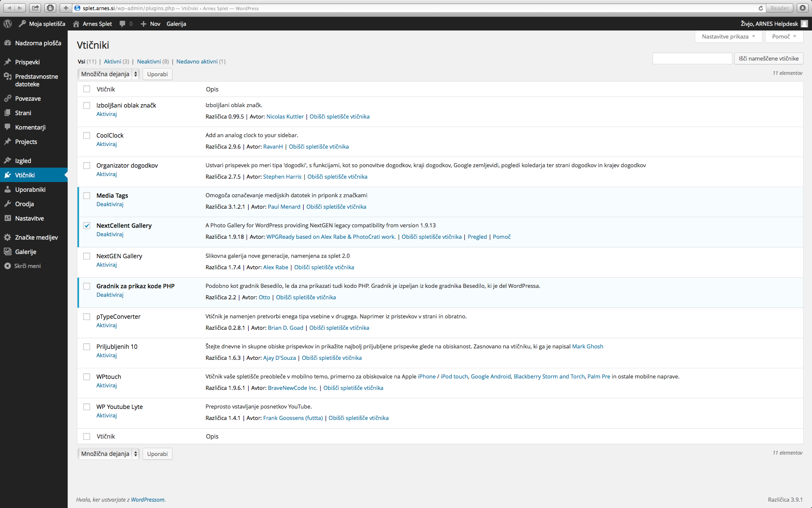Activate the WPtouch plugin
Image resolution: width=812 pixels, height=508 pixels.
click(x=107, y=385)
